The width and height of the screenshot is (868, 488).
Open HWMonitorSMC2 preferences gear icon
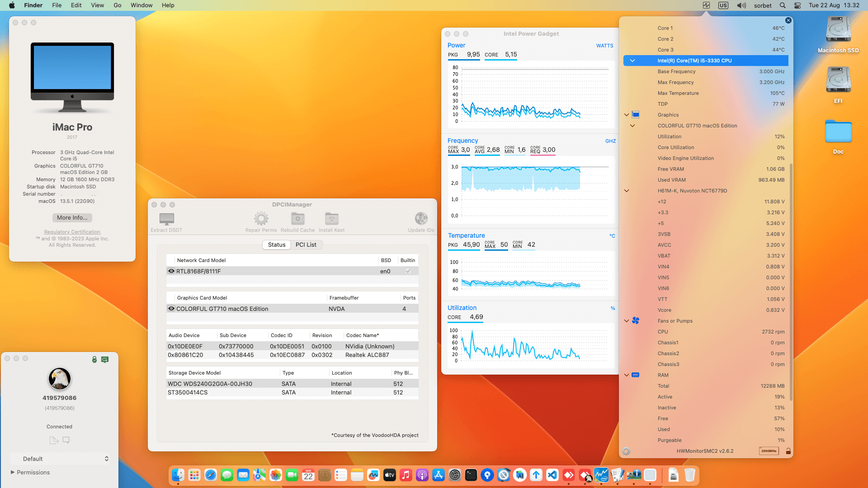[x=626, y=451]
